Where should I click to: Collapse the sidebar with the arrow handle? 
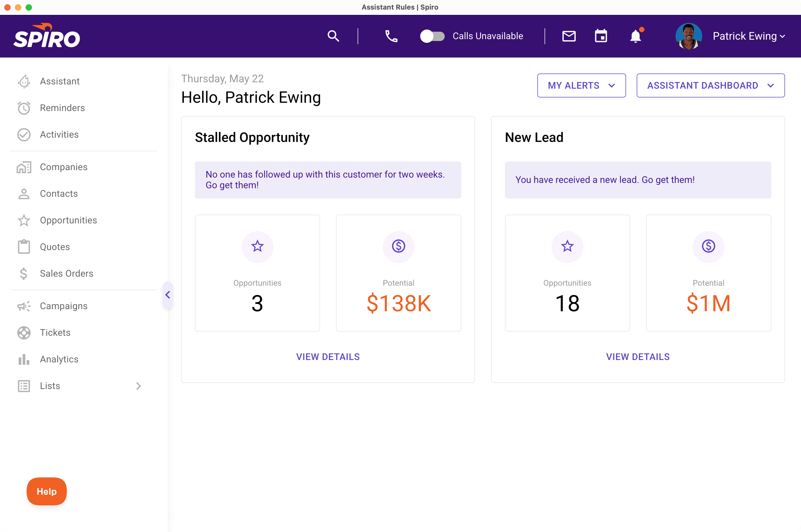167,295
